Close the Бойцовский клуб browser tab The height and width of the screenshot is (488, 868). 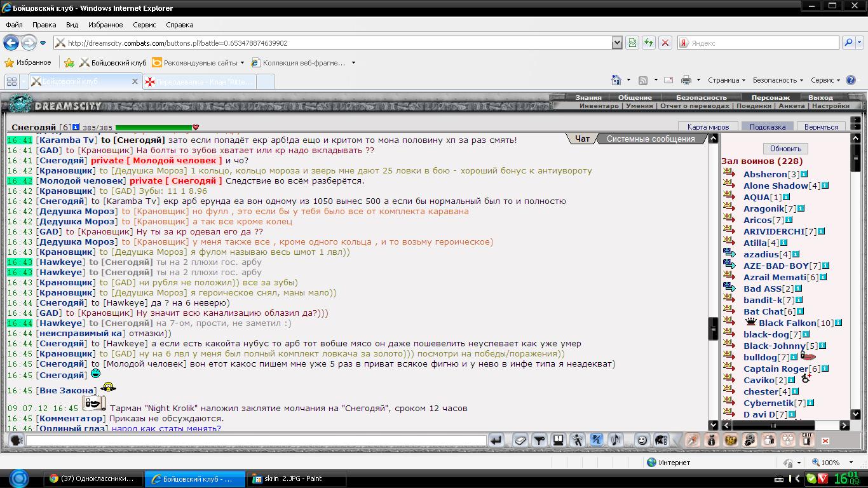pyautogui.click(x=135, y=81)
